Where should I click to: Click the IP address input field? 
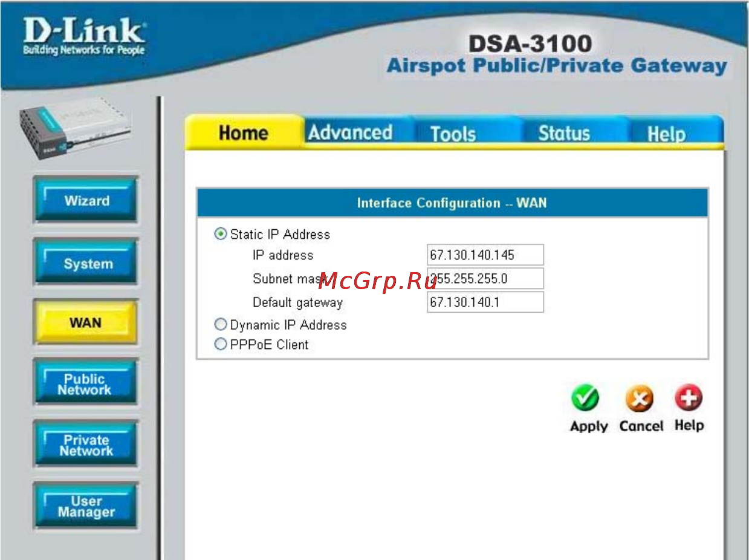tap(485, 255)
